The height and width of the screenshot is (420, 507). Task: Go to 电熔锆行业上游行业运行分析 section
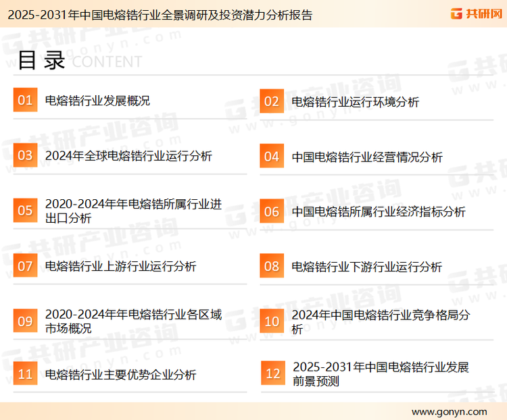(120, 267)
